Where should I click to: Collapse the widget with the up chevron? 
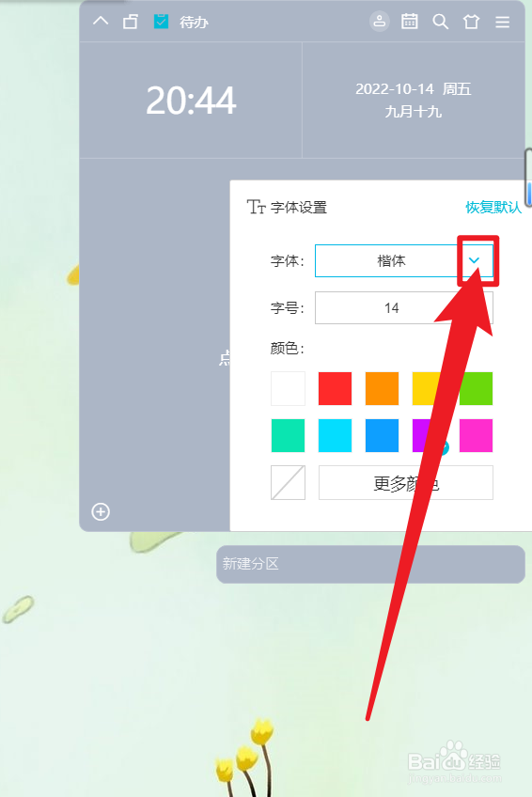click(x=101, y=22)
